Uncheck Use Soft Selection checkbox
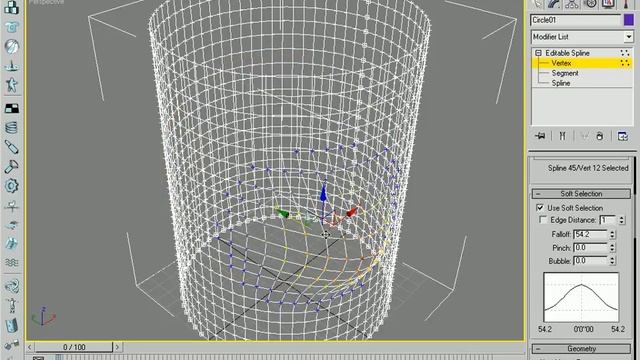The width and height of the screenshot is (640, 360). (x=540, y=208)
